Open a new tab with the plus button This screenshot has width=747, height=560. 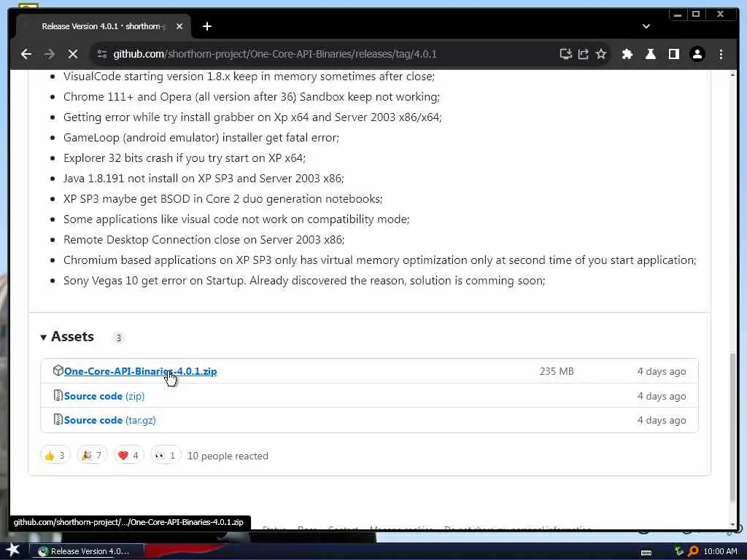[x=206, y=27]
